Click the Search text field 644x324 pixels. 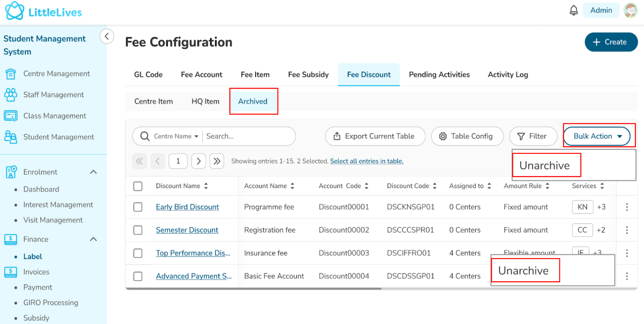coord(248,137)
